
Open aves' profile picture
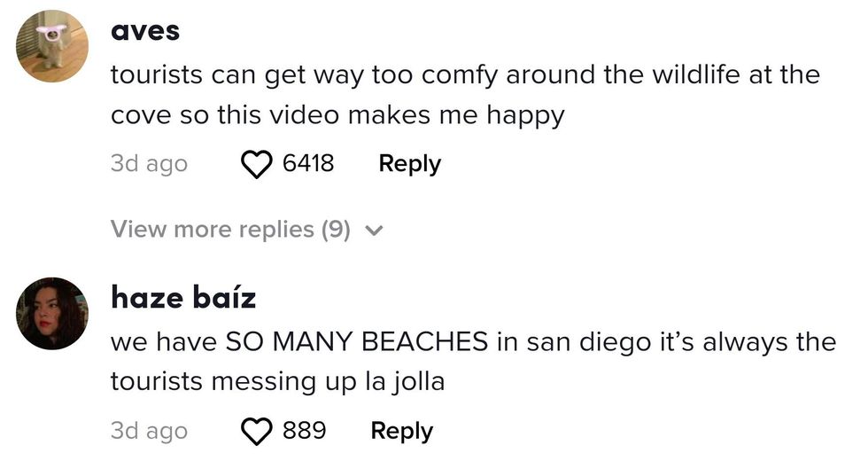[x=52, y=46]
